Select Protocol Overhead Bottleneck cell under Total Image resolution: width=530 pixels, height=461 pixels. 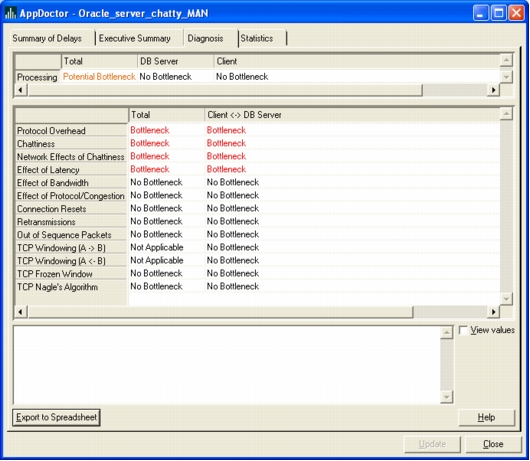[150, 130]
